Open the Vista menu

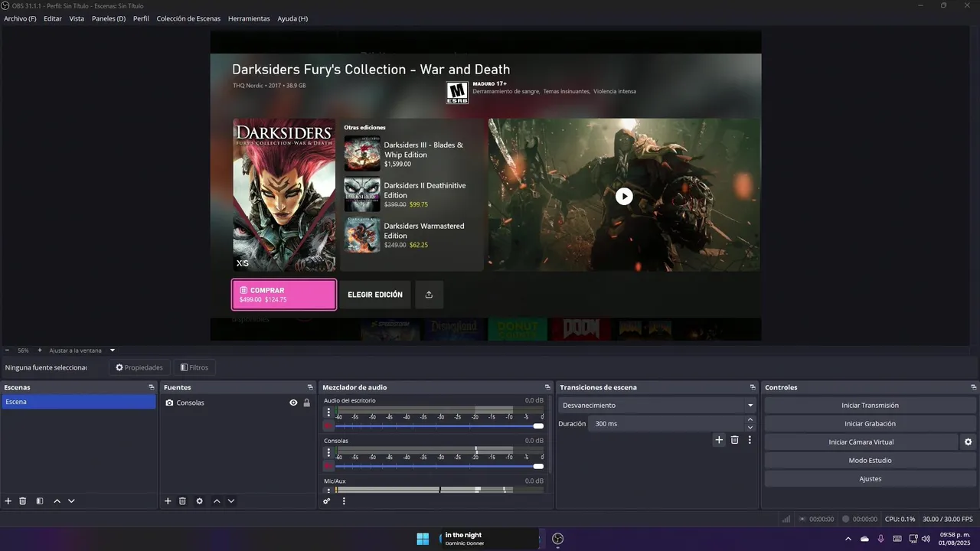[77, 18]
